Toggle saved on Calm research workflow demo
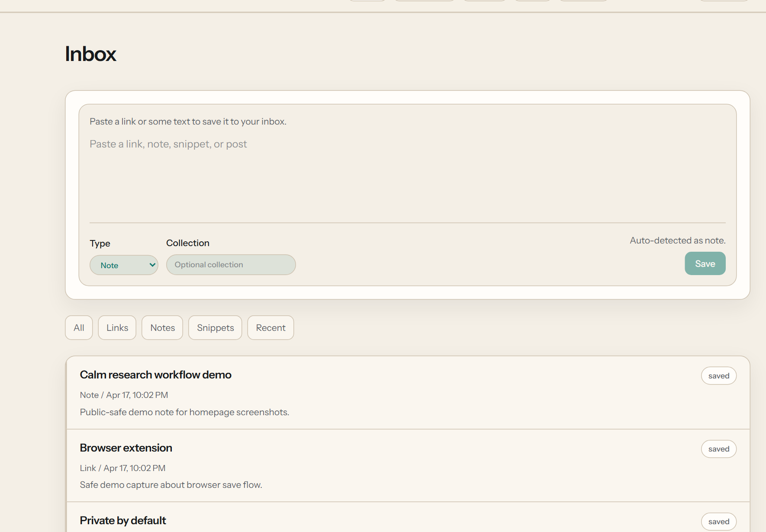Image resolution: width=766 pixels, height=532 pixels. click(718, 375)
